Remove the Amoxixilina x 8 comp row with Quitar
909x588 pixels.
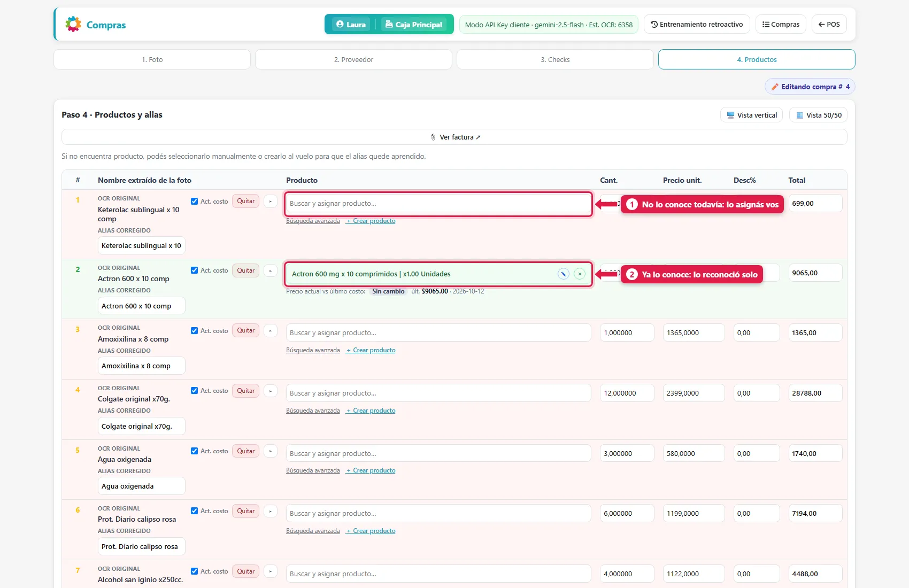coord(246,330)
